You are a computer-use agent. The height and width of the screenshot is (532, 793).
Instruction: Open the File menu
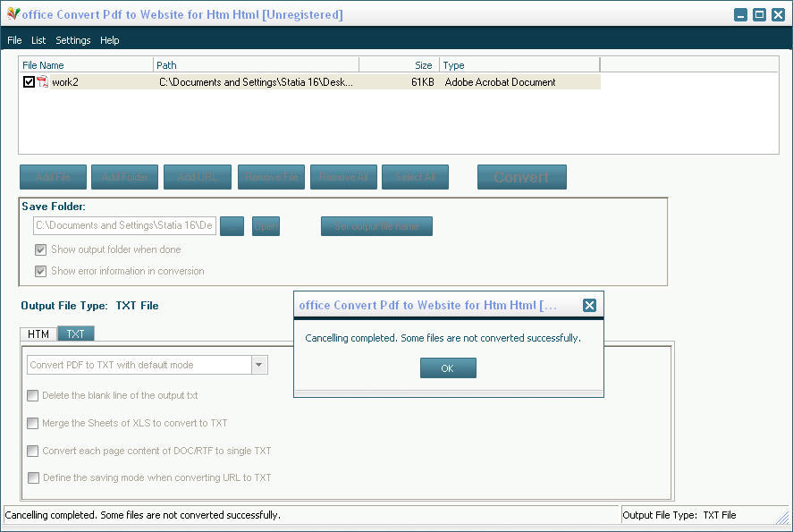pos(14,40)
